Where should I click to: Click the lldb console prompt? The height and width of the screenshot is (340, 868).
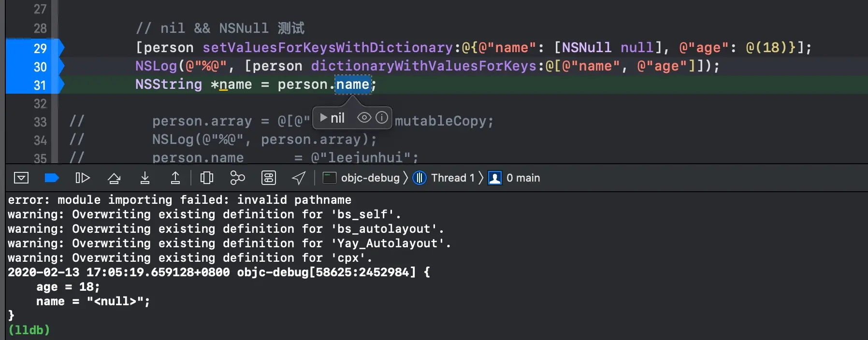pos(29,330)
